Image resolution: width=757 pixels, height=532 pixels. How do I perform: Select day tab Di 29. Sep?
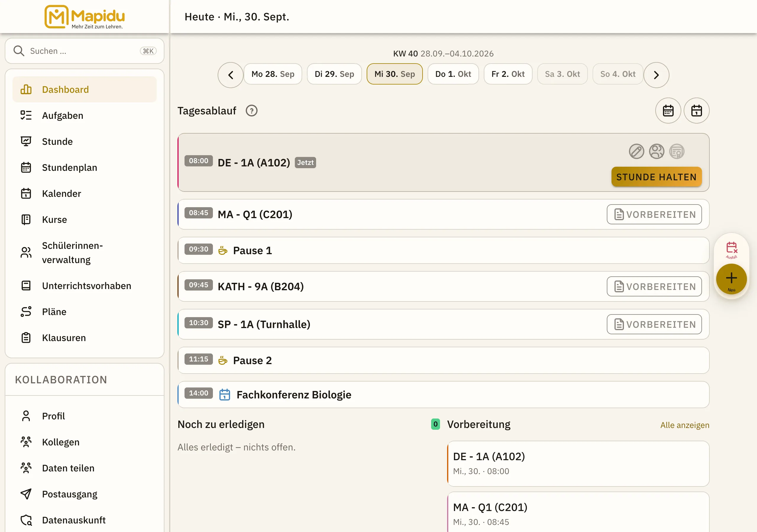[334, 74]
